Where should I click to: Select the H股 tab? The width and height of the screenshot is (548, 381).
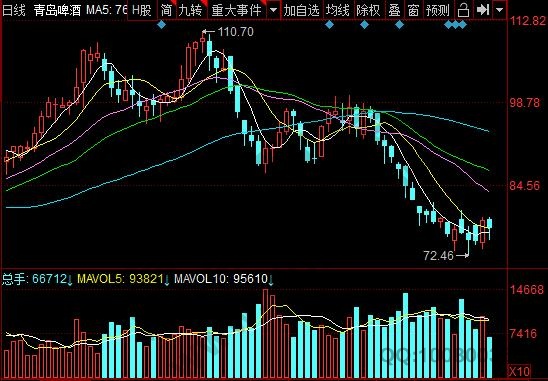(142, 10)
